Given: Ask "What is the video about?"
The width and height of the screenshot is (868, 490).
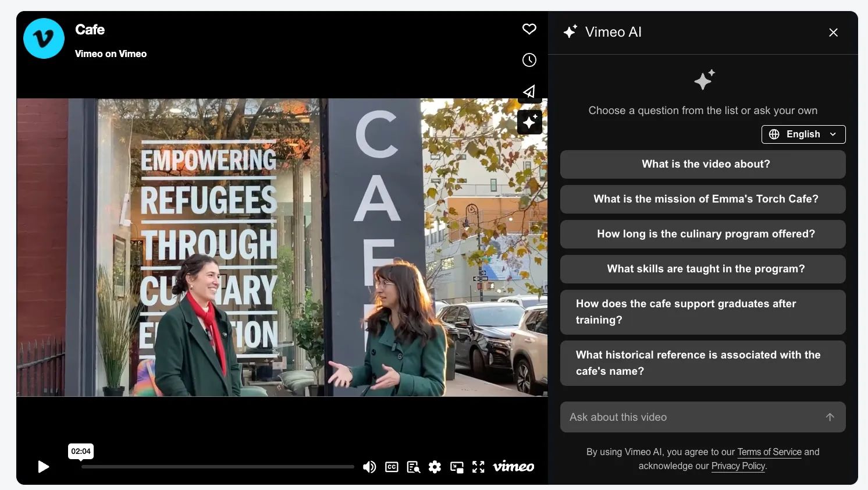Looking at the screenshot, I should [703, 164].
